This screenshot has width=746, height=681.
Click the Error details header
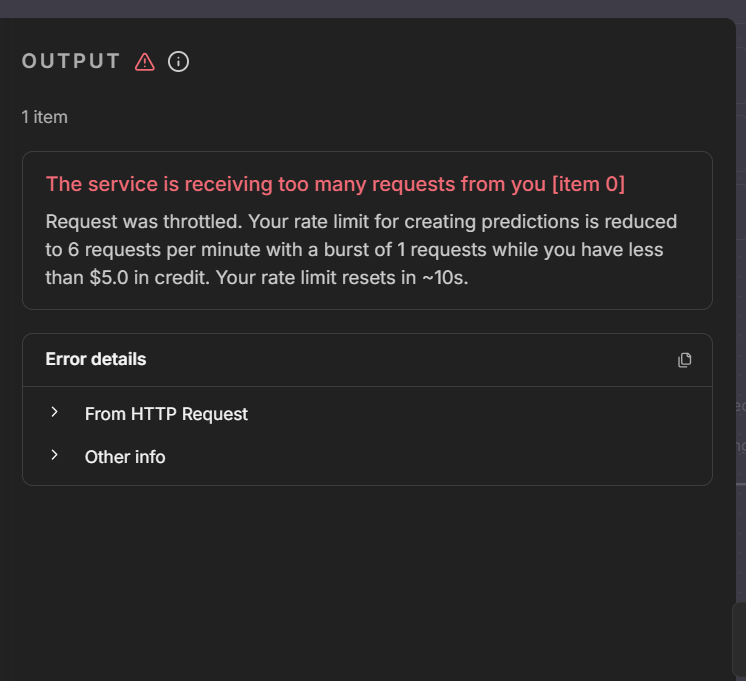96,359
